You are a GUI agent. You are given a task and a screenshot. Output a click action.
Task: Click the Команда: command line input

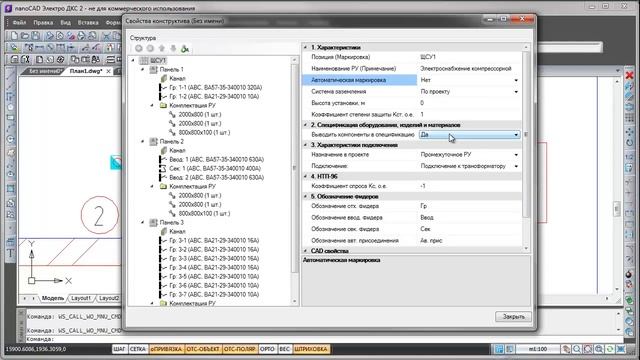(x=322, y=339)
